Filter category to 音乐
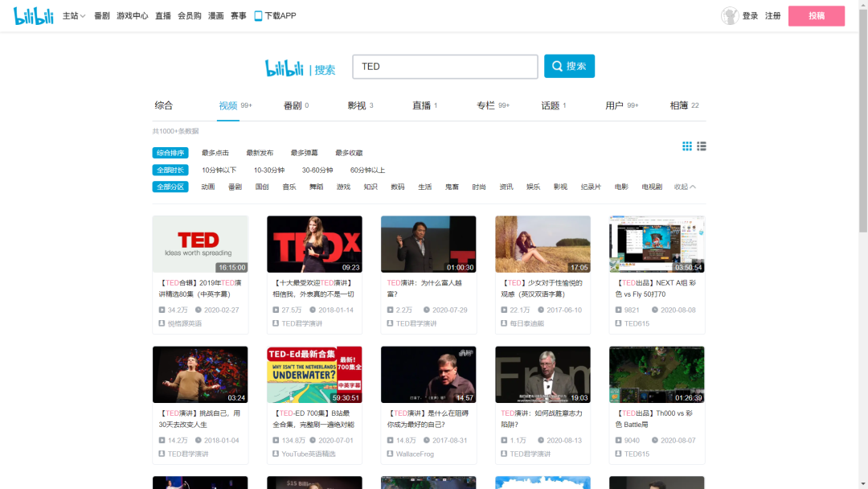Viewport: 868px width, 489px height. point(289,187)
